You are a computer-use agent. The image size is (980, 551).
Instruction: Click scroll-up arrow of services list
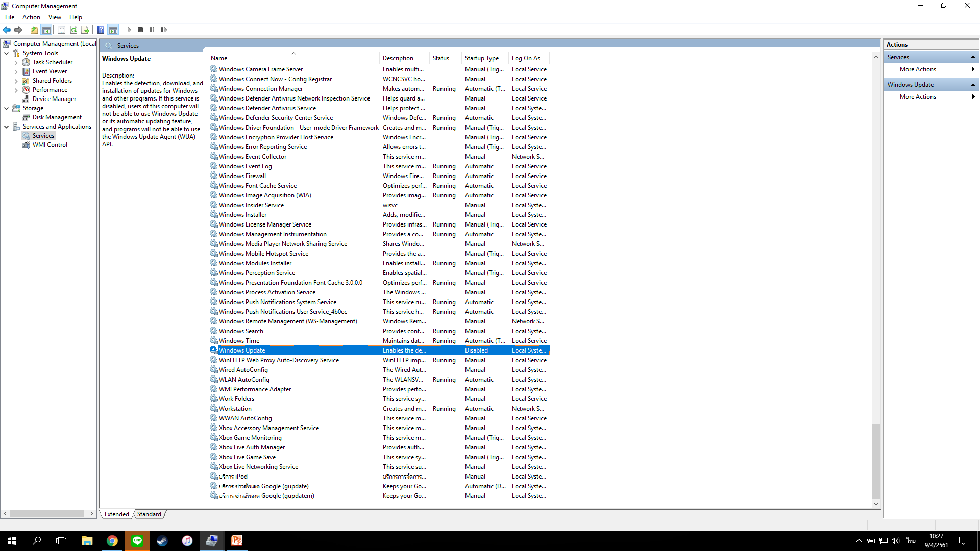876,57
